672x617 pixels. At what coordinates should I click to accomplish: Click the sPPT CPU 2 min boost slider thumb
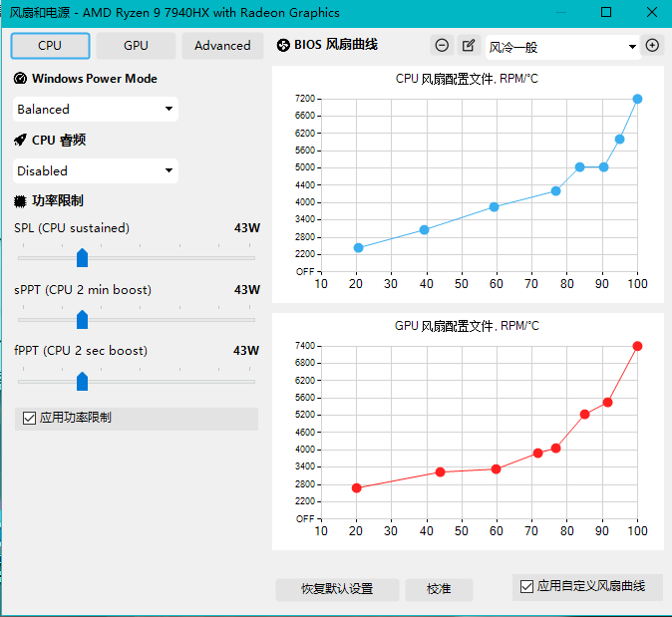(x=83, y=319)
